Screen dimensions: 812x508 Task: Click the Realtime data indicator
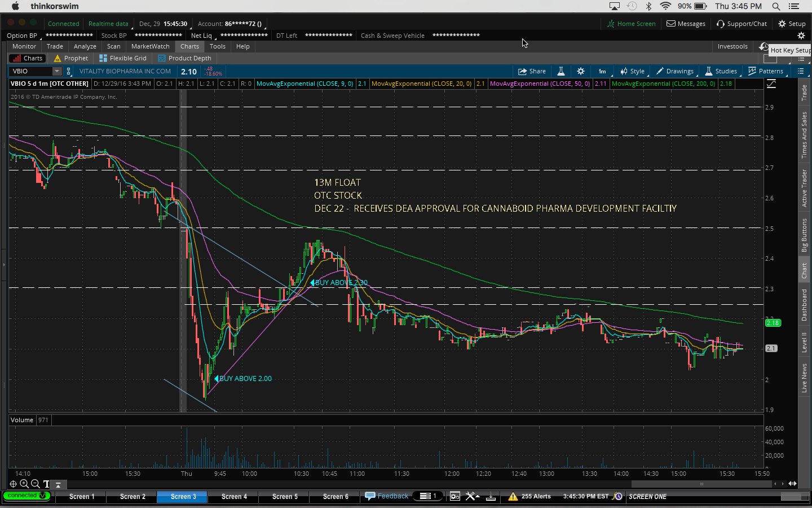(x=108, y=24)
